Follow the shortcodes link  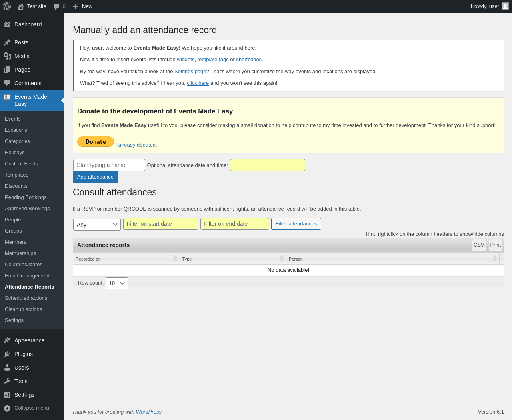(x=249, y=60)
